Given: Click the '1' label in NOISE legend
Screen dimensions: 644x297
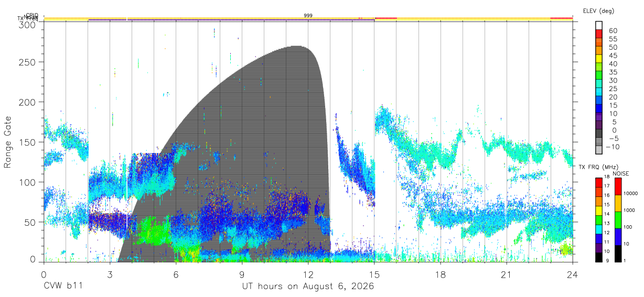Looking at the screenshot, I should coord(625,261).
